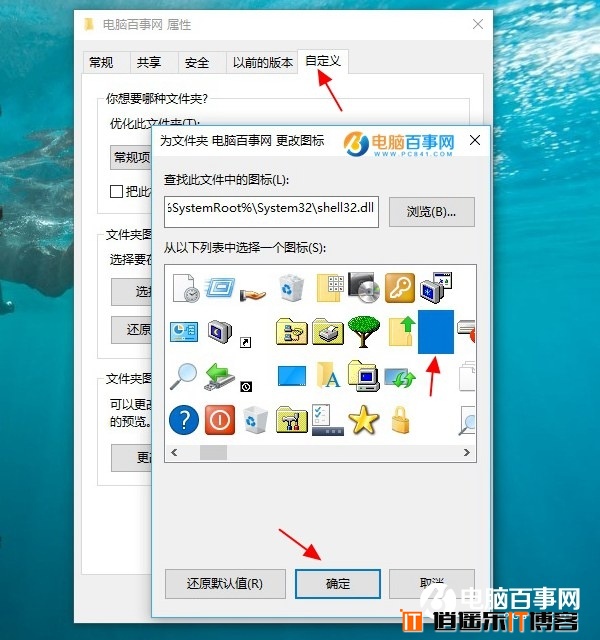Open the 共享 tab
This screenshot has height=640, width=600.
pyautogui.click(x=149, y=62)
